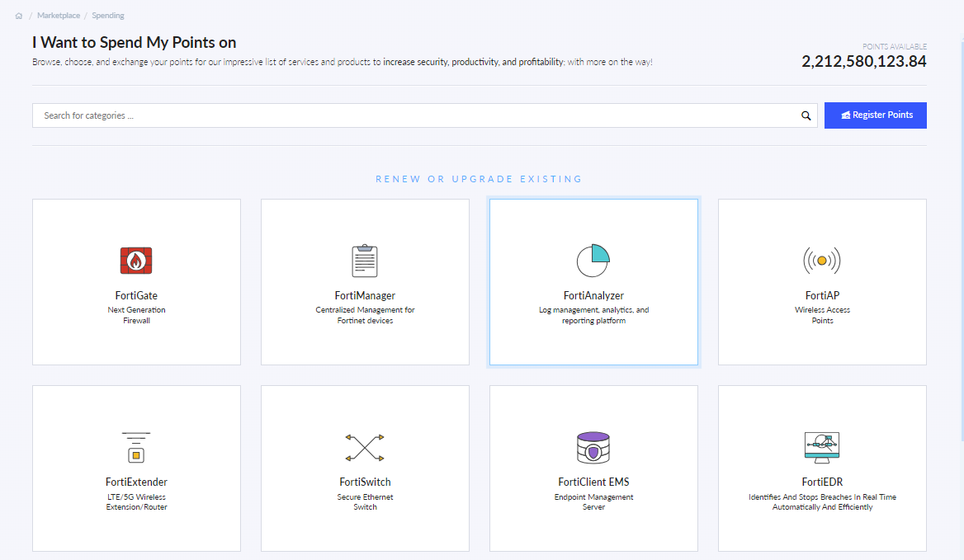The height and width of the screenshot is (560, 964).
Task: Click the Register Points button
Action: pos(875,115)
